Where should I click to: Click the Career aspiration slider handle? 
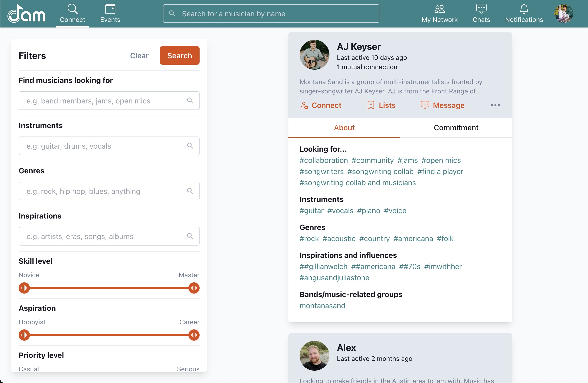pyautogui.click(x=194, y=335)
